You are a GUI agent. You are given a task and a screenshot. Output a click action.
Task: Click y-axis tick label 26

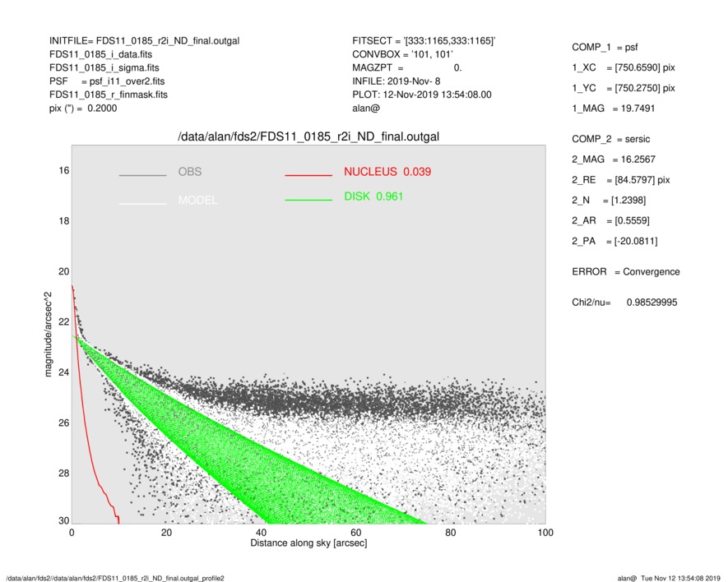tap(63, 423)
